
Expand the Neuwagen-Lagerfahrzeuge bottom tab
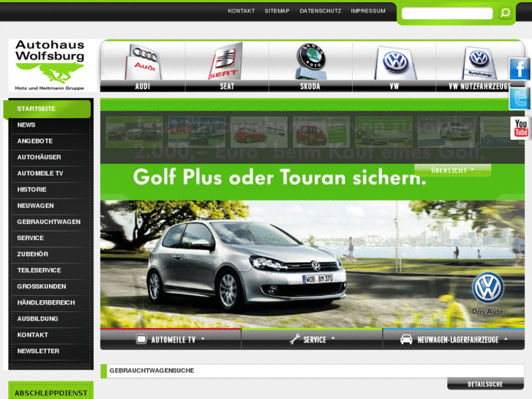pos(454,339)
